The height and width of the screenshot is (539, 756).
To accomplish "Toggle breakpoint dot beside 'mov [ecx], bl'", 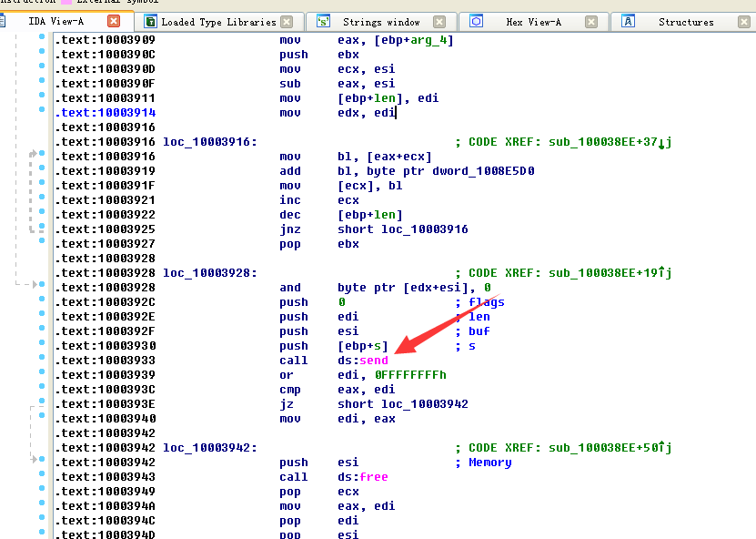I will [x=42, y=182].
